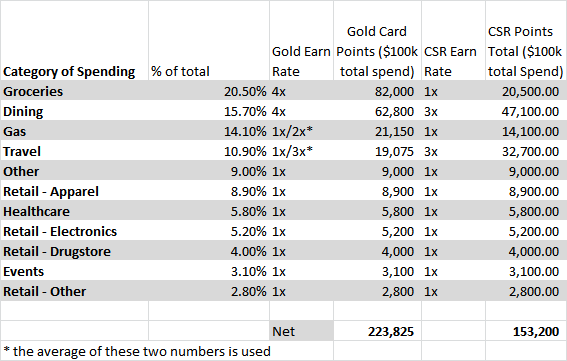This screenshot has height=361, width=567.
Task: Select the 47,100.00 CSR points cell
Action: tap(526, 111)
